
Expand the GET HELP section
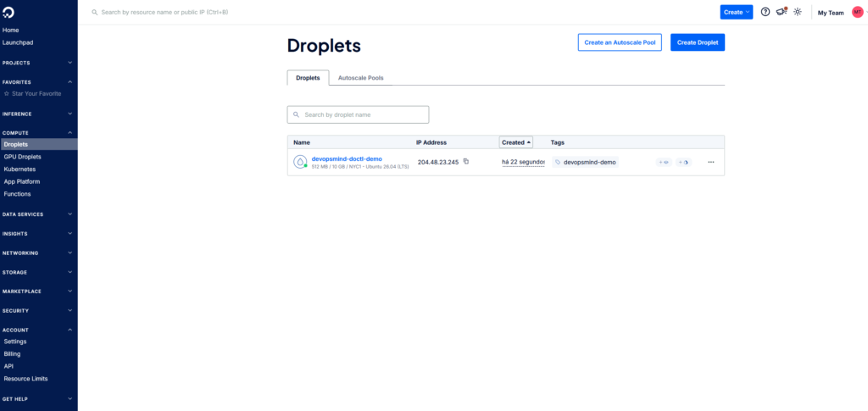pyautogui.click(x=39, y=399)
